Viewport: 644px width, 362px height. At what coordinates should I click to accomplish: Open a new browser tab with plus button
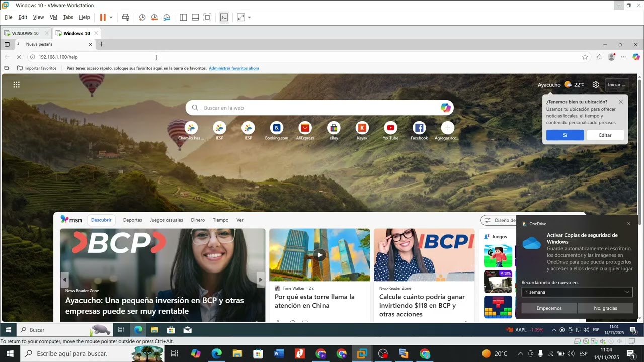pyautogui.click(x=101, y=44)
